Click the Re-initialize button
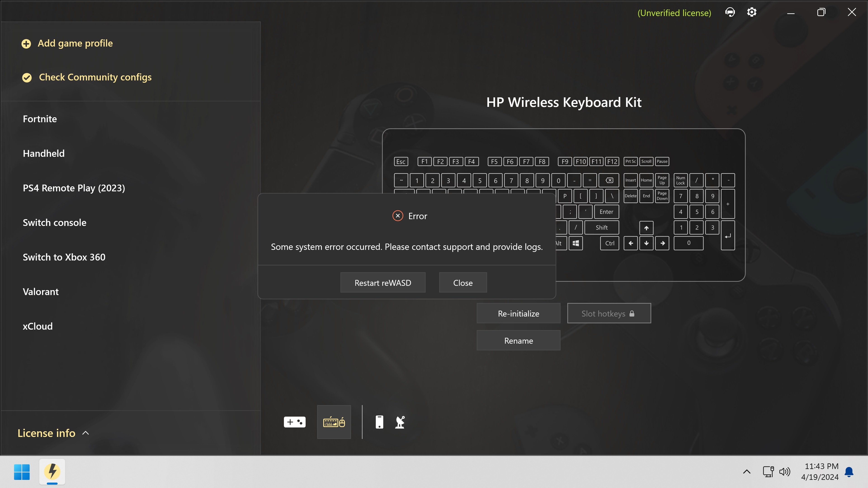Viewport: 868px width, 488px height. (518, 314)
